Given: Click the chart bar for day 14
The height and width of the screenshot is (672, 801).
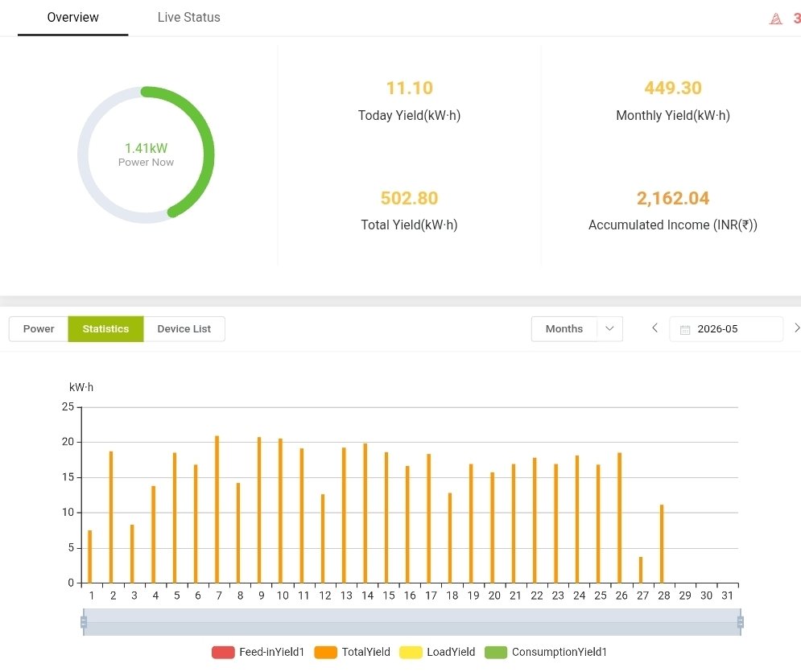Looking at the screenshot, I should click(x=365, y=513).
